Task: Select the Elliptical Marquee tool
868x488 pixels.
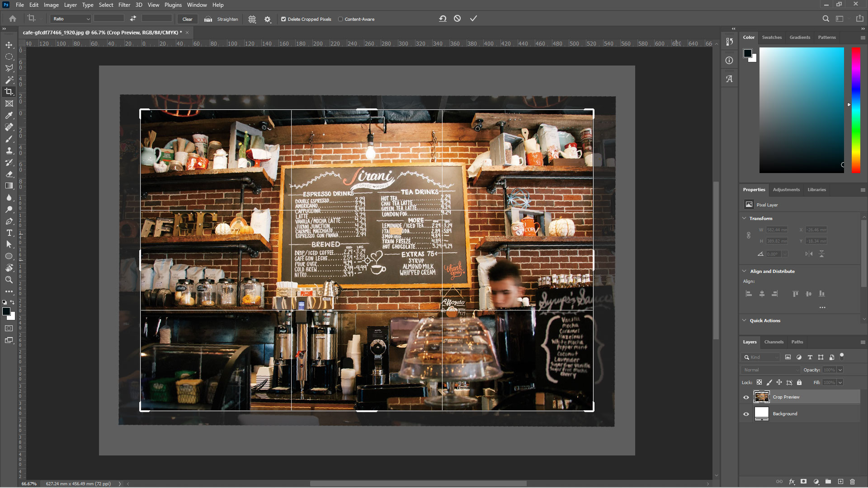Action: (9, 56)
